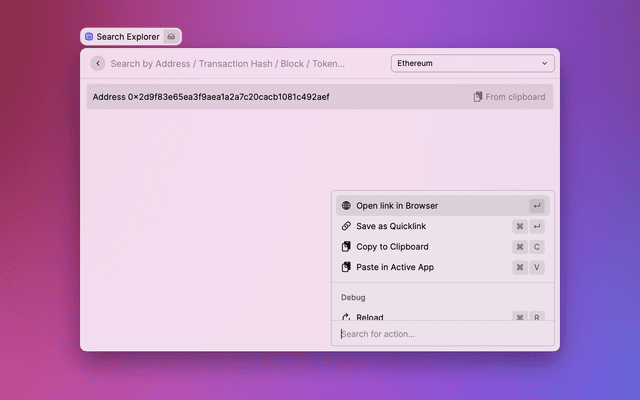640x400 pixels.
Task: Select Paste in Active App action
Action: click(395, 267)
